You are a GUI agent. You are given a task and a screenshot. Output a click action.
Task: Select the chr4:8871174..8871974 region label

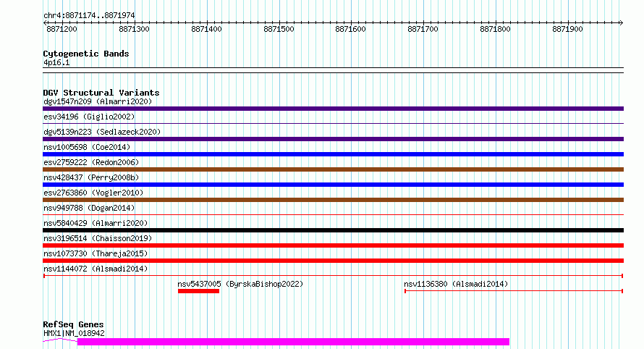point(89,16)
